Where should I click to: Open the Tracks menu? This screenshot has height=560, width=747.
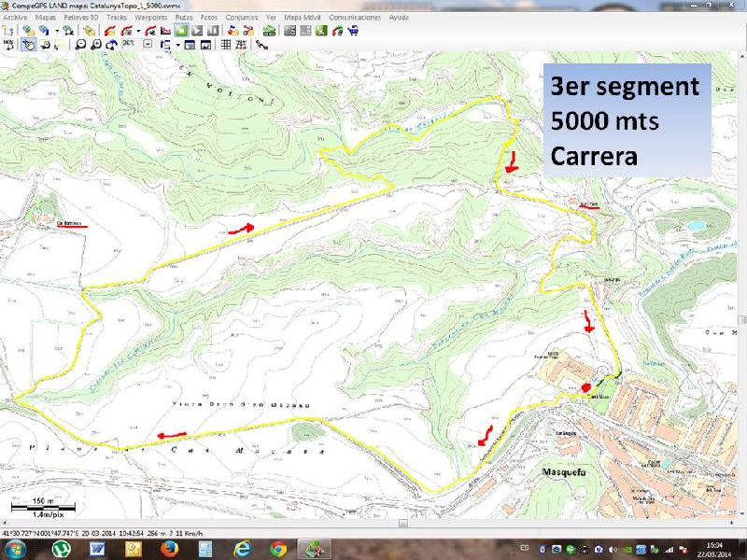coord(117,18)
